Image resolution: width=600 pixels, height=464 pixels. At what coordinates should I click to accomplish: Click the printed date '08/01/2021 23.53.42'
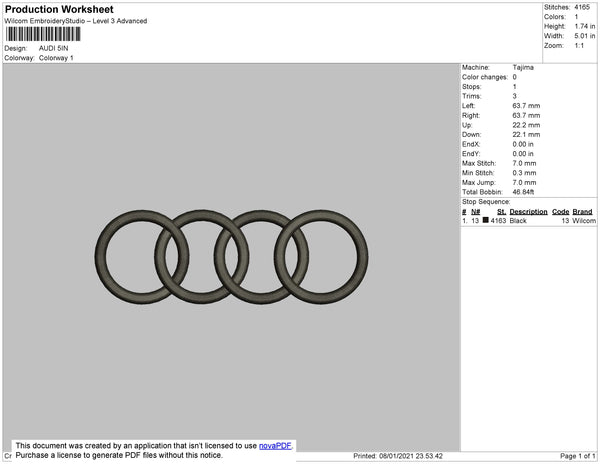pyautogui.click(x=411, y=456)
